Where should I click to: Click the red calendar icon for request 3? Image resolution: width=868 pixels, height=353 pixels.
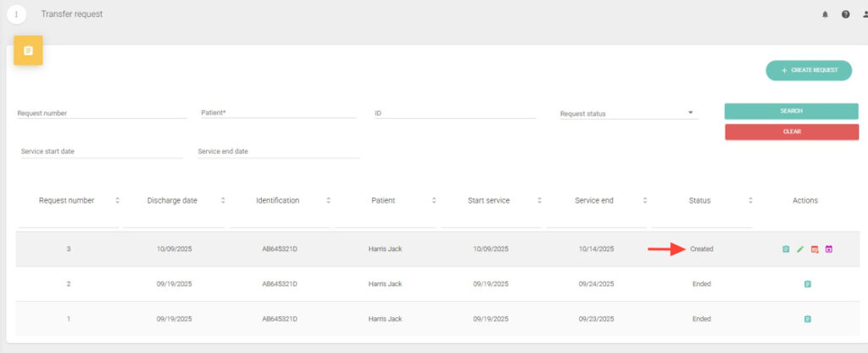(x=815, y=249)
